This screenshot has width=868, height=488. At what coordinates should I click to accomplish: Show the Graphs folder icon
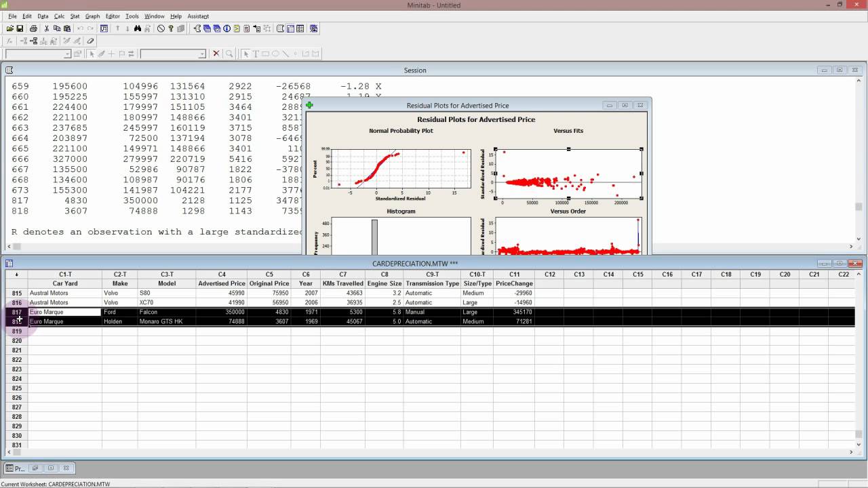tap(217, 28)
